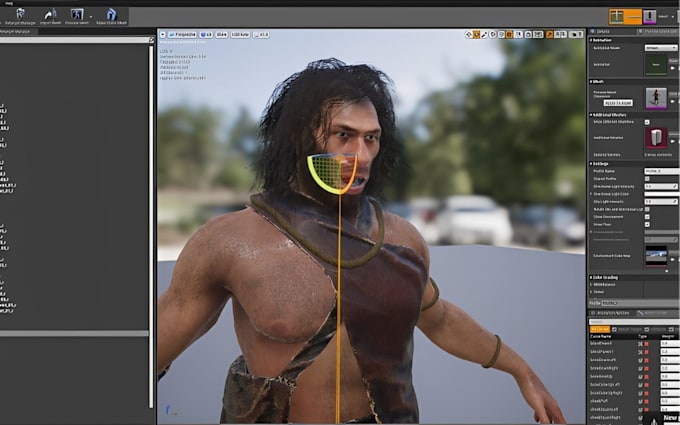
Task: Open the Retarget Manager toolbar button
Action: coord(20,16)
